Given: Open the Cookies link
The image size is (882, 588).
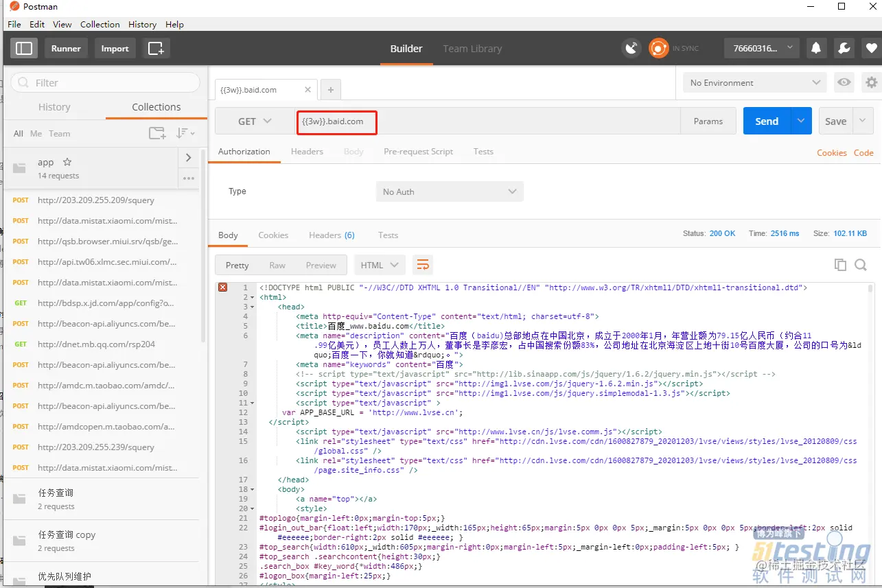Looking at the screenshot, I should 832,152.
